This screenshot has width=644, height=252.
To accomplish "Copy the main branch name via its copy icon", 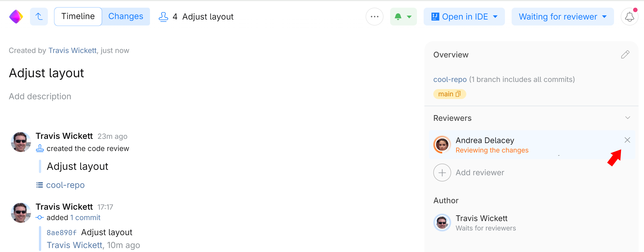I will [x=458, y=94].
